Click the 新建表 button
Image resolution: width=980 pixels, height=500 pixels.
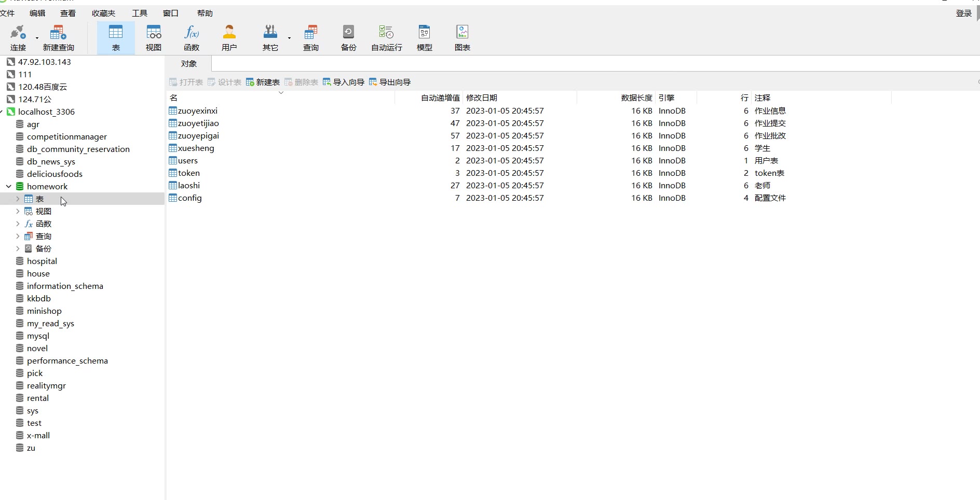tap(263, 82)
